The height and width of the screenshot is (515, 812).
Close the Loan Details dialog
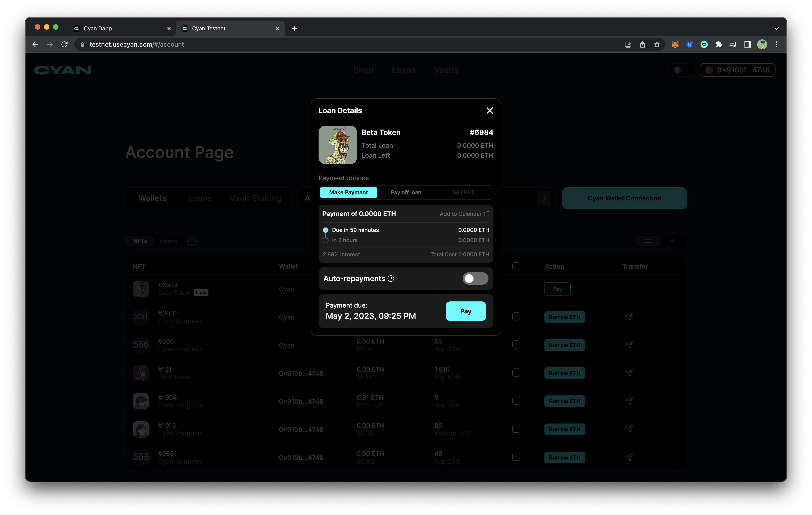pyautogui.click(x=490, y=111)
